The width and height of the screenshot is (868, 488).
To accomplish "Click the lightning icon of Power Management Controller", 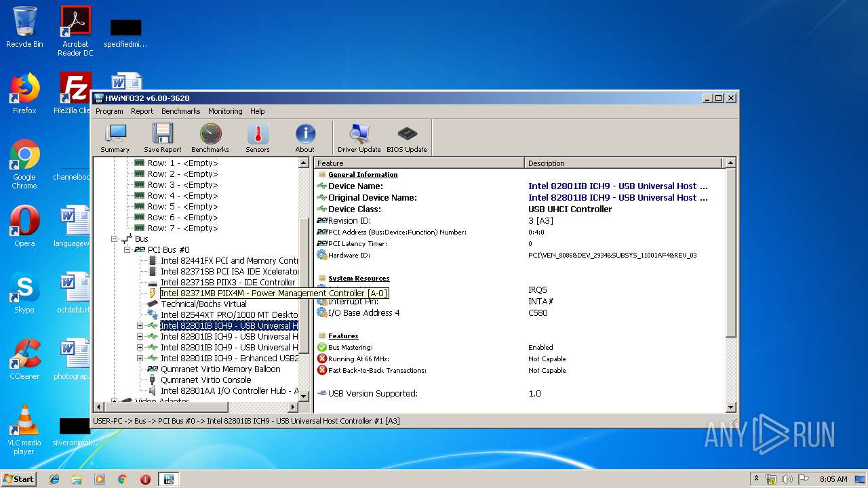I will coord(153,293).
